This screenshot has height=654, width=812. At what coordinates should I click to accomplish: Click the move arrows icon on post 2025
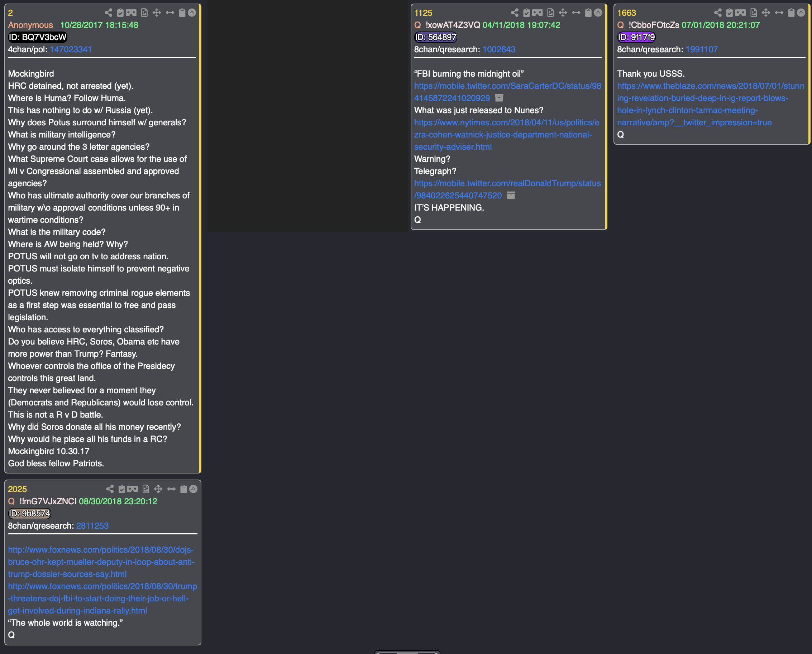click(x=158, y=489)
